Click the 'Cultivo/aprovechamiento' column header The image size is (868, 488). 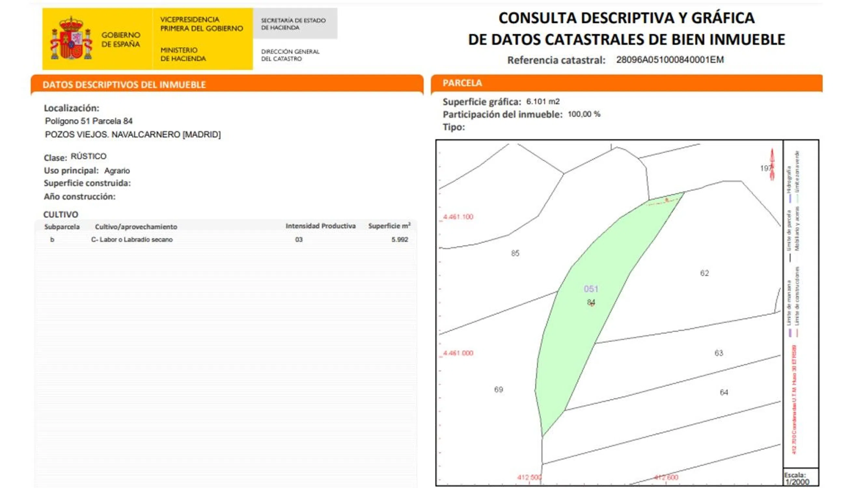point(136,227)
